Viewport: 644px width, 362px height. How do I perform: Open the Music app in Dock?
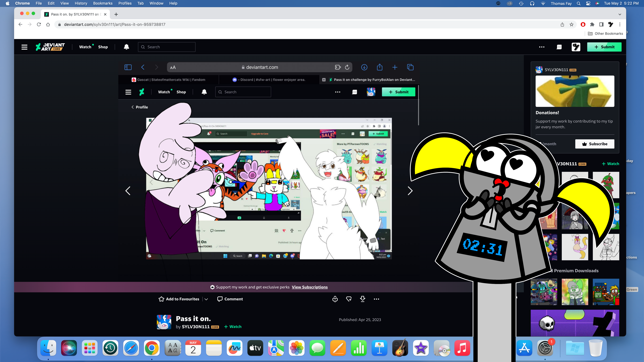click(462, 348)
